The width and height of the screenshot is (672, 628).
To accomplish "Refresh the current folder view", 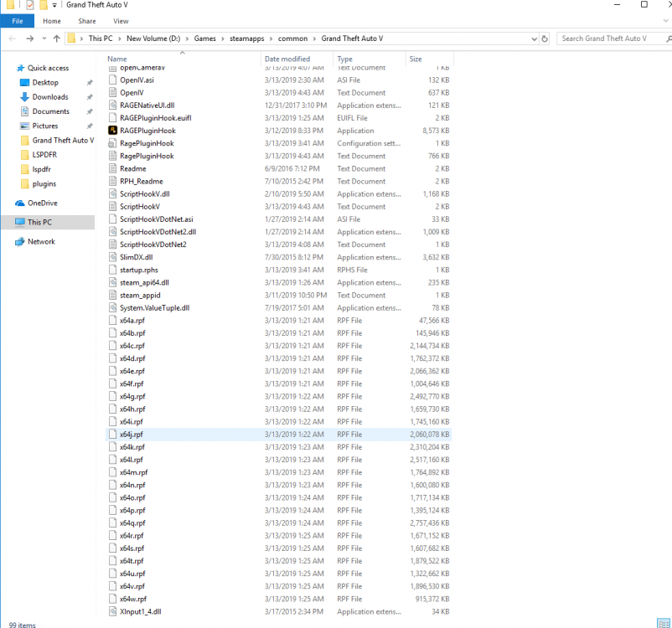I will coord(545,39).
